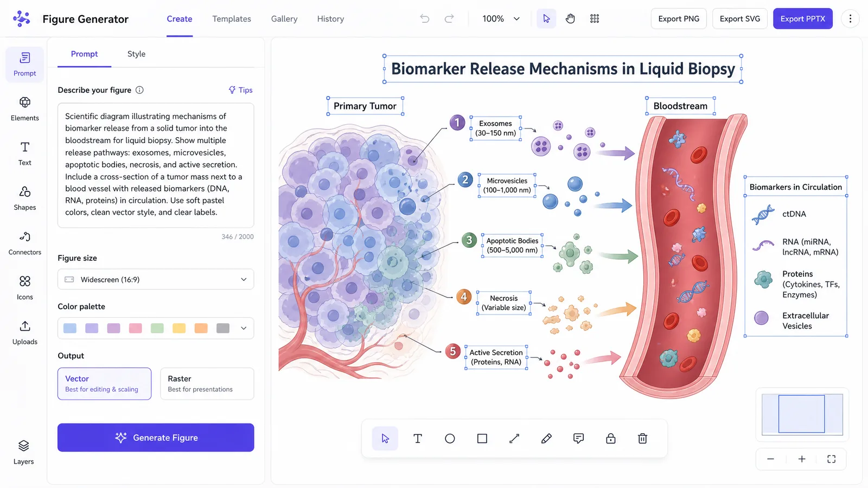Viewport: 868px width, 488px height.
Task: Zoom out with the minus button
Action: [770, 459]
